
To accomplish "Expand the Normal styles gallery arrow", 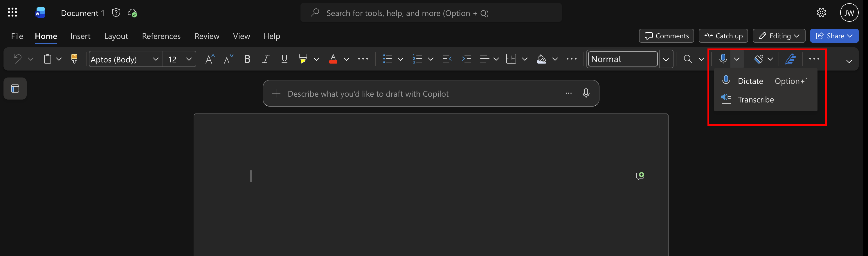I will [666, 59].
